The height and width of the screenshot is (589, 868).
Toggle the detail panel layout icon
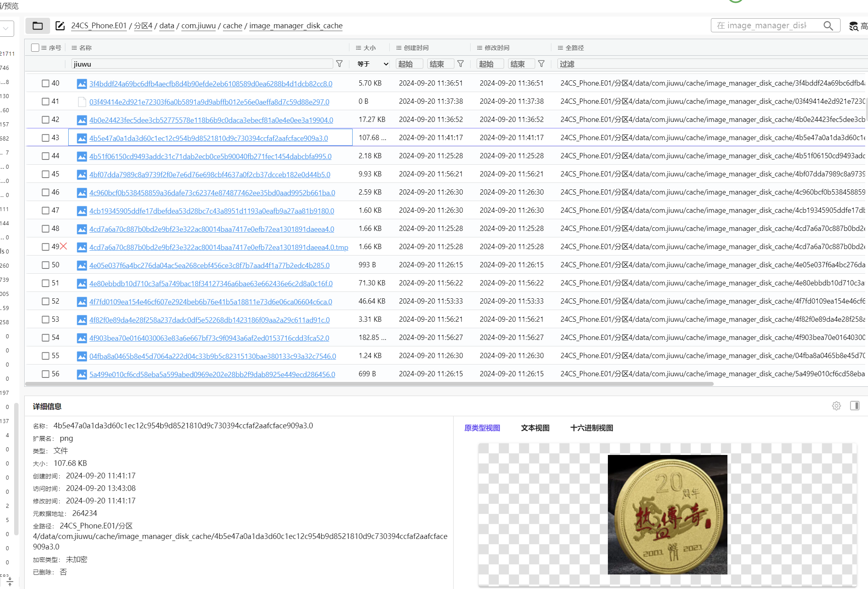(x=855, y=406)
